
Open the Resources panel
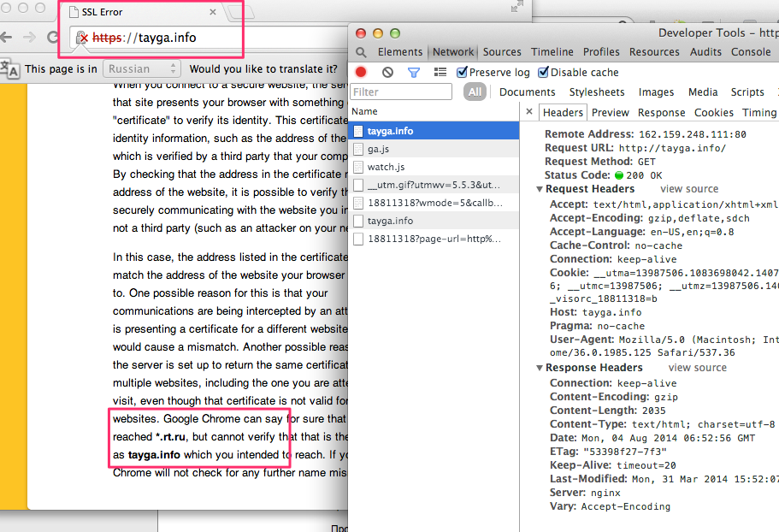pyautogui.click(x=654, y=51)
